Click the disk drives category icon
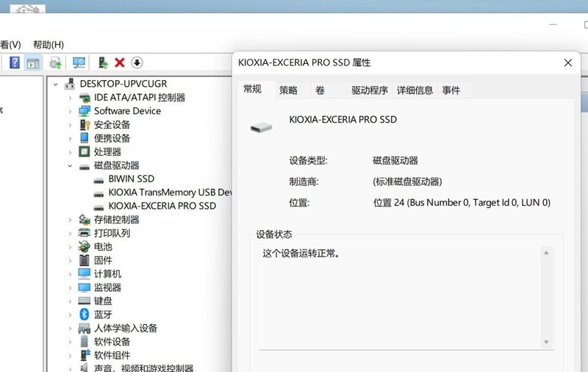 tap(85, 166)
